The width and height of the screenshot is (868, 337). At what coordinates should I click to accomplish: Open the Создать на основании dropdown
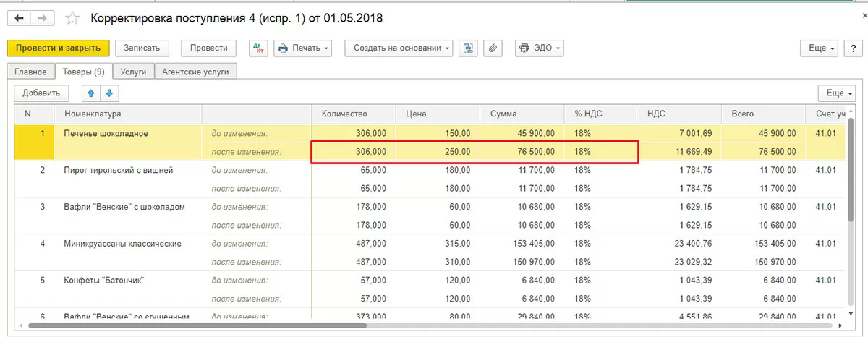click(x=399, y=48)
